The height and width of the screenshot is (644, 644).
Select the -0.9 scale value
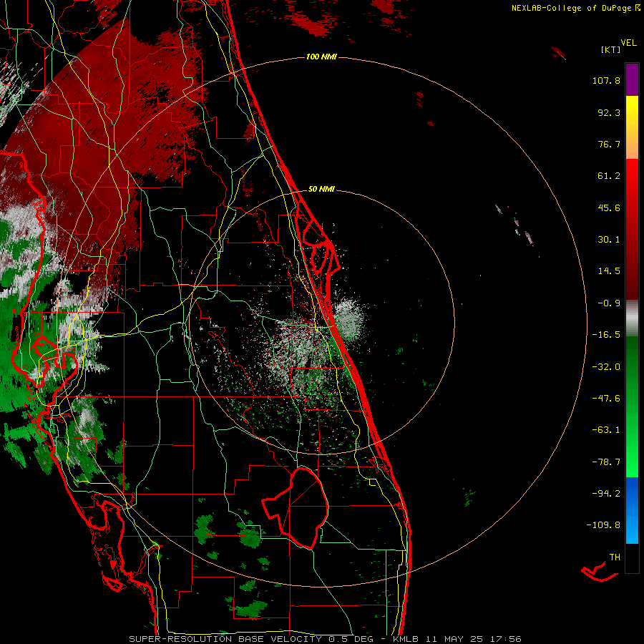click(x=609, y=303)
